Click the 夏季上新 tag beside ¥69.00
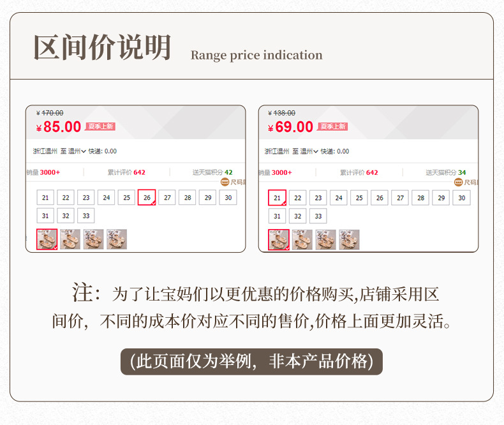 [x=333, y=126]
